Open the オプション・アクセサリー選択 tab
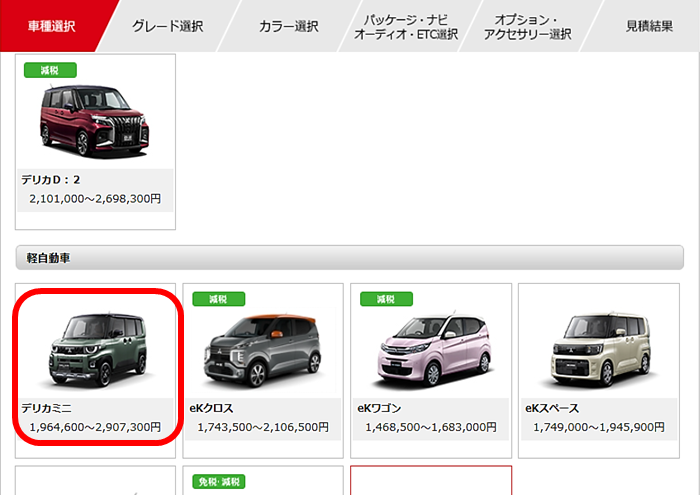This screenshot has height=495, width=700. pyautogui.click(x=526, y=27)
